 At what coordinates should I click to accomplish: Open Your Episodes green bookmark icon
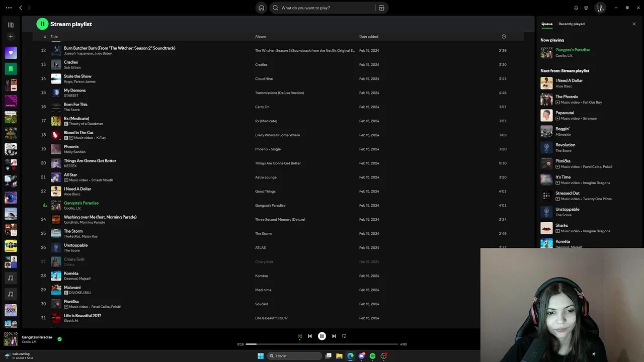pyautogui.click(x=11, y=68)
